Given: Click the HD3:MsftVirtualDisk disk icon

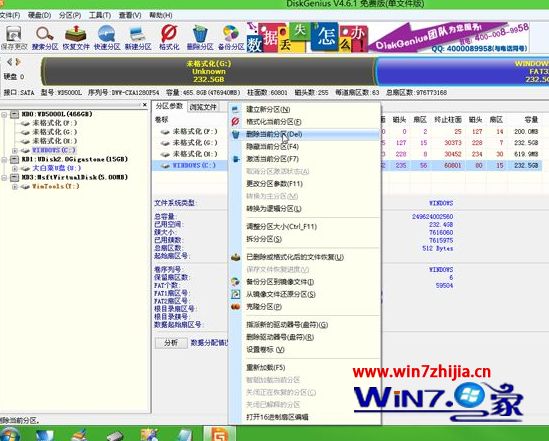Looking at the screenshot, I should (x=15, y=177).
